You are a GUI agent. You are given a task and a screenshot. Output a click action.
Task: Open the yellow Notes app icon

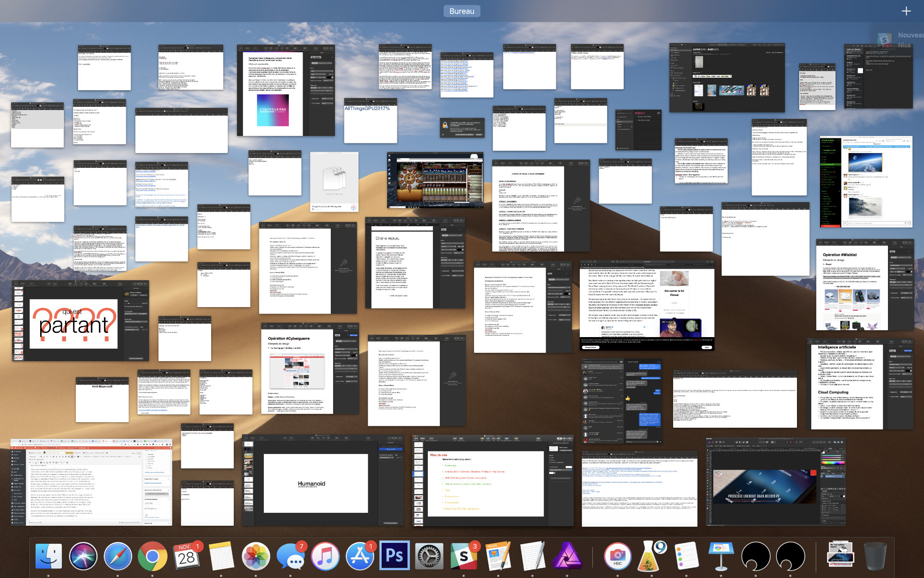coord(221,556)
